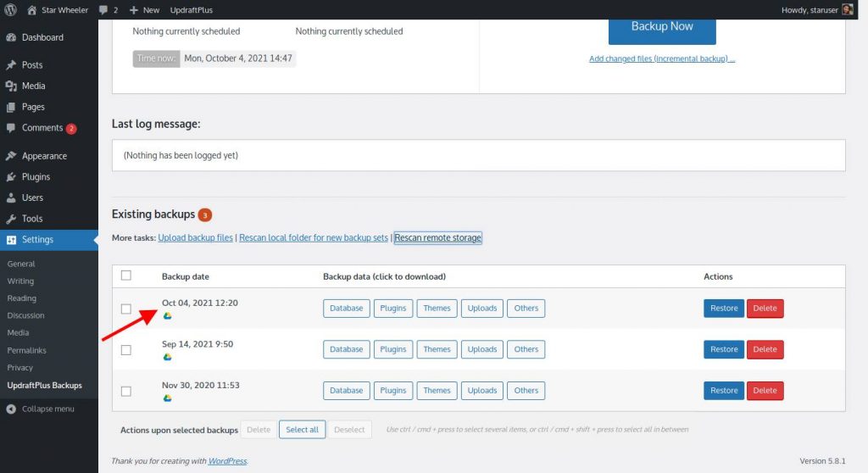Image resolution: width=868 pixels, height=473 pixels.
Task: Click the home icon beside Star Wheeler
Action: coord(31,10)
